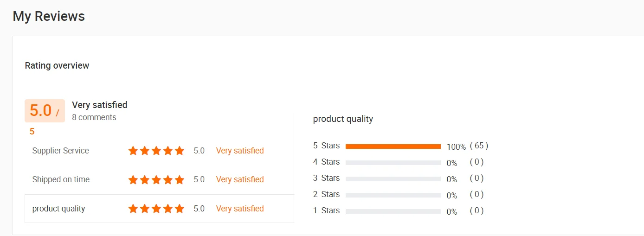Click Very satisfied next to Shipped on time

pos(240,179)
